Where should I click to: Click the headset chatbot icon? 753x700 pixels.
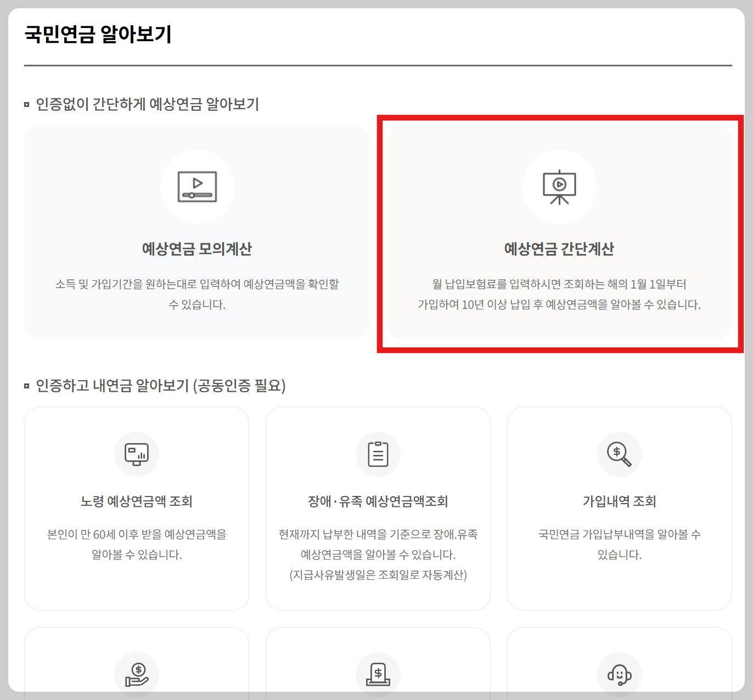pyautogui.click(x=620, y=675)
